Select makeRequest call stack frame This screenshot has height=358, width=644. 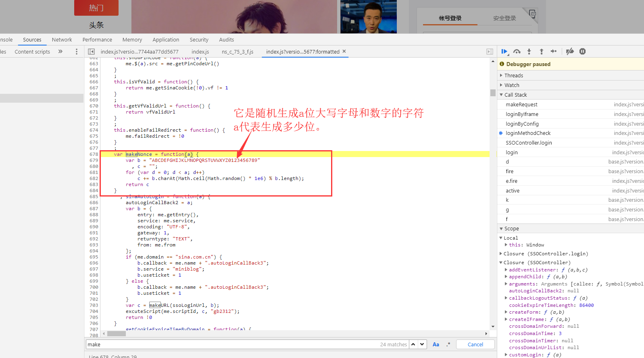pos(571,104)
